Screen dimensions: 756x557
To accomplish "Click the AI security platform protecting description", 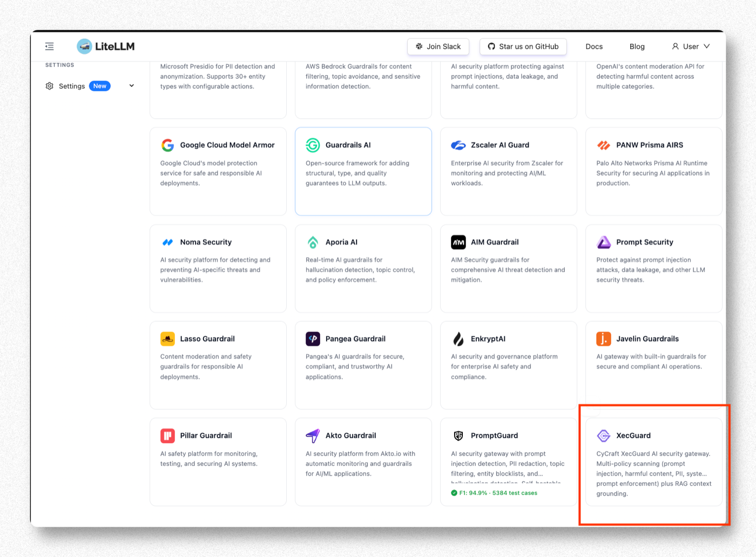I will pos(508,76).
